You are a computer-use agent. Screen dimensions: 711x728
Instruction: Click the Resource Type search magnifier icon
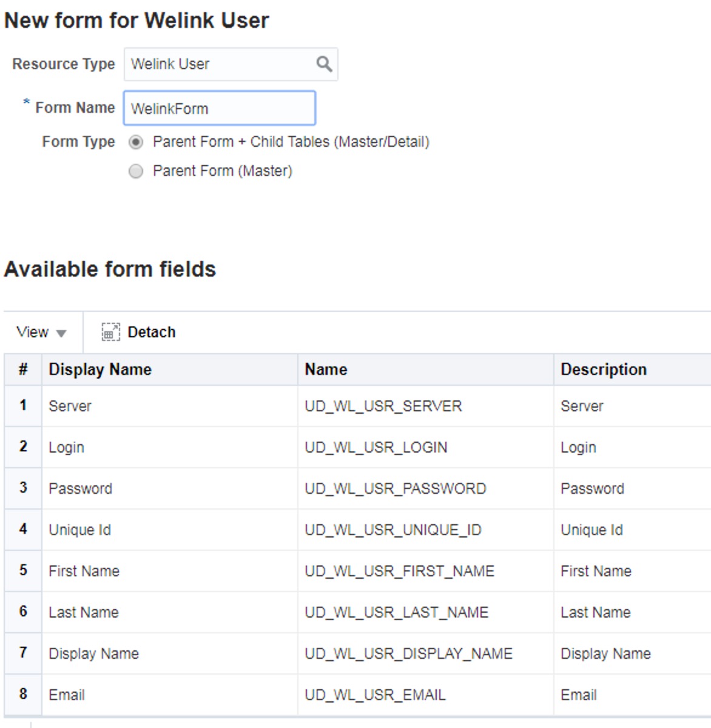tap(324, 64)
